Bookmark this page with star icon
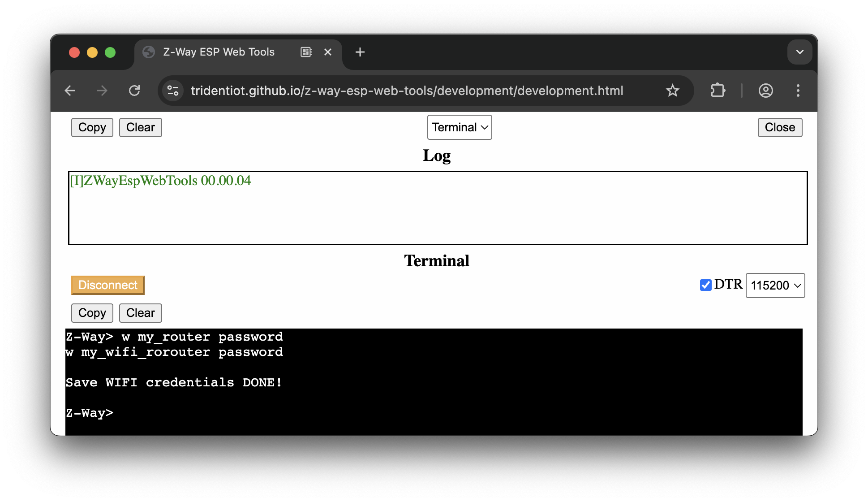The width and height of the screenshot is (868, 502). 672,91
